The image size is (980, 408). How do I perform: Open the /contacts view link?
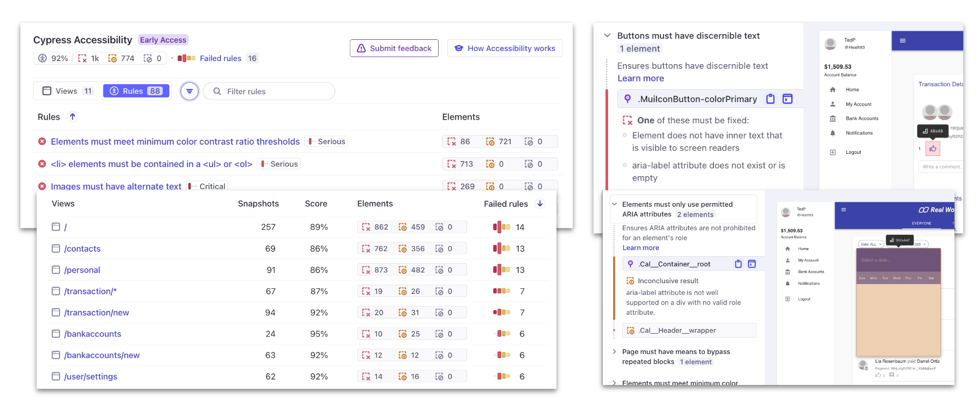click(82, 249)
